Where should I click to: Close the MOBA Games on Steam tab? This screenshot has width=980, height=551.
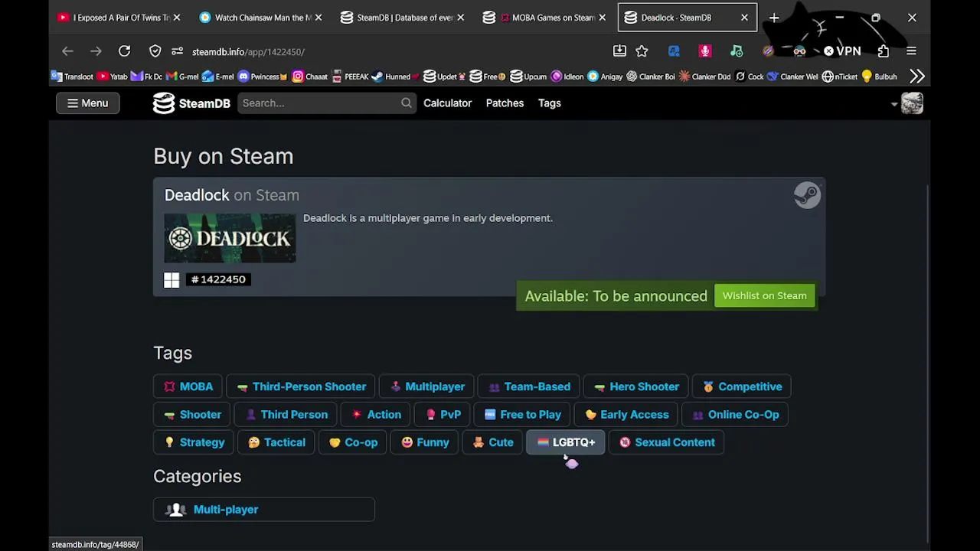click(x=603, y=18)
